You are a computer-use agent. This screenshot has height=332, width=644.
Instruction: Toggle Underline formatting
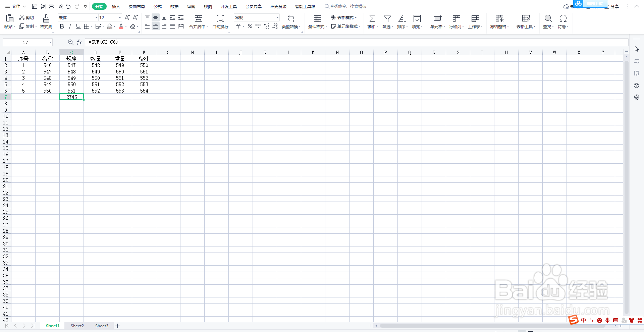(x=78, y=26)
